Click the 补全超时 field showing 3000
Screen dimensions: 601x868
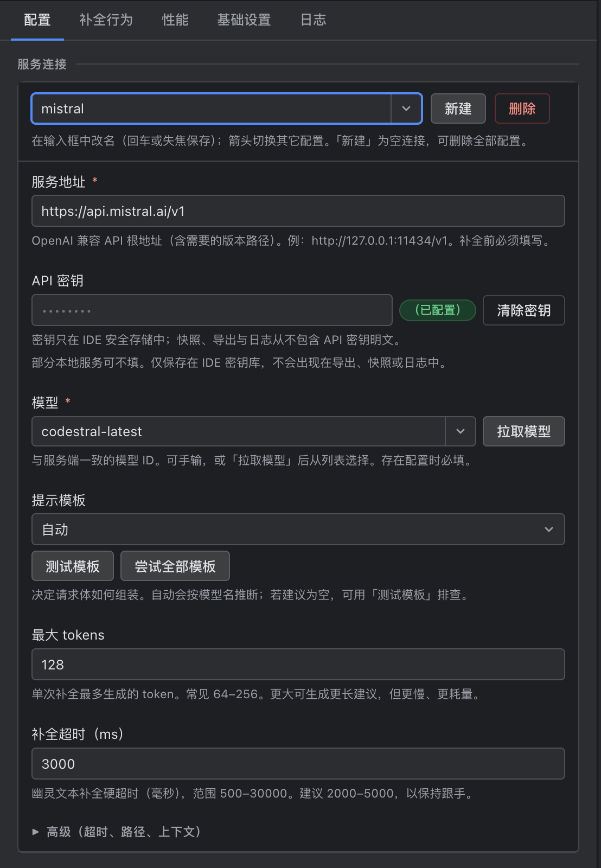(298, 764)
